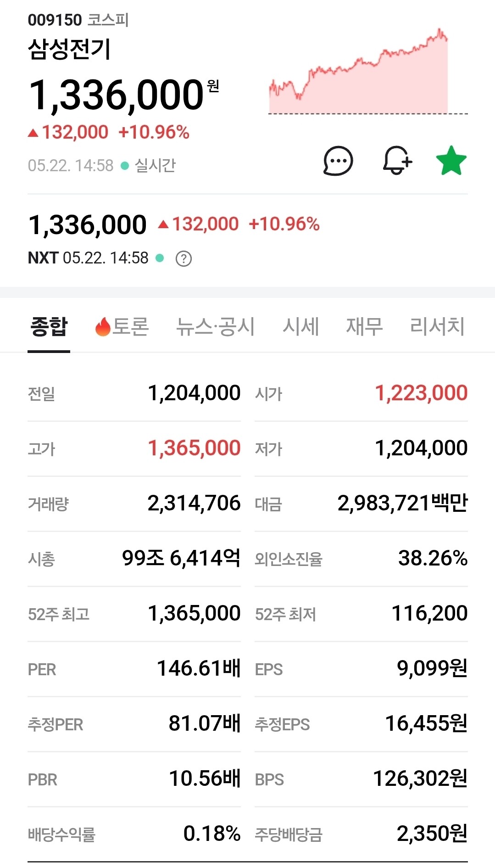Open the NXT help question mark
This screenshot has width=495, height=868.
(x=184, y=259)
